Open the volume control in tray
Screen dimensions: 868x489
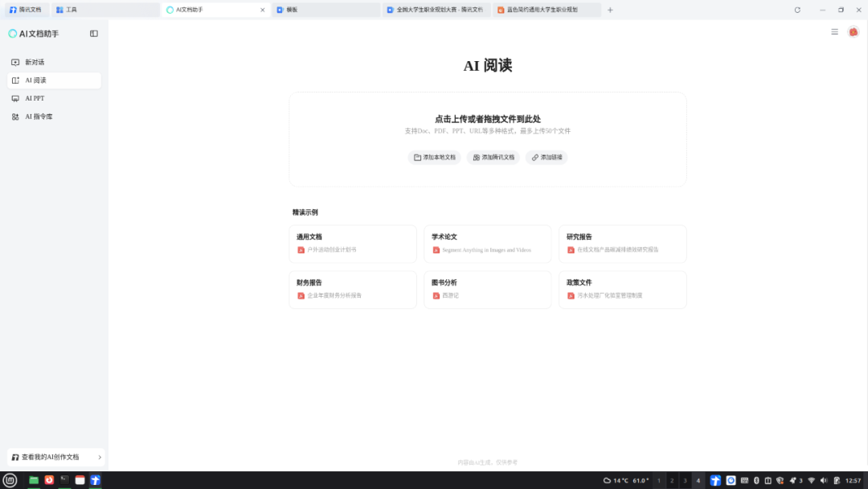tap(824, 481)
